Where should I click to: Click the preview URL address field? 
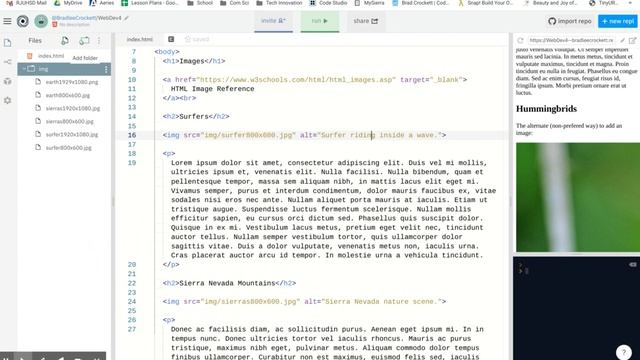pyautogui.click(x=571, y=40)
